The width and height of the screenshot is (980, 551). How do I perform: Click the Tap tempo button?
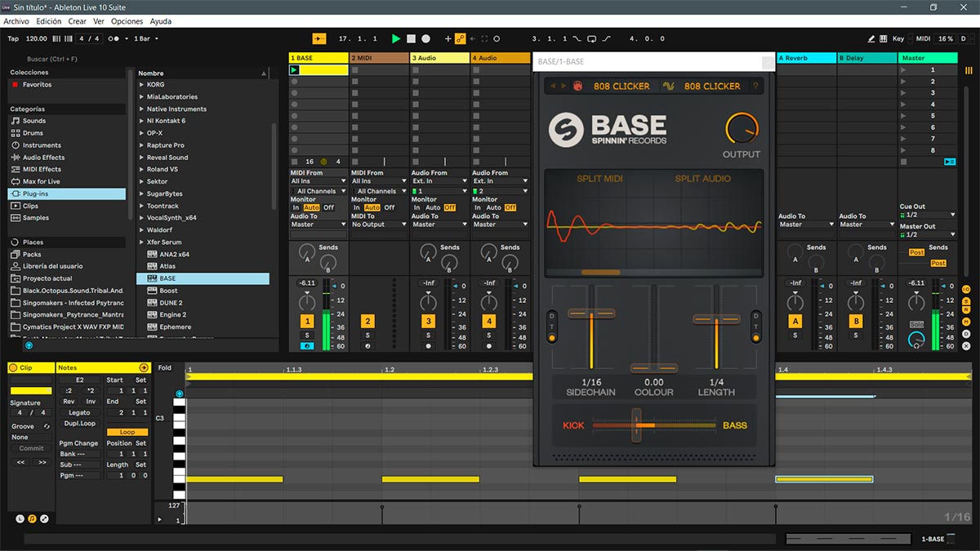click(13, 38)
